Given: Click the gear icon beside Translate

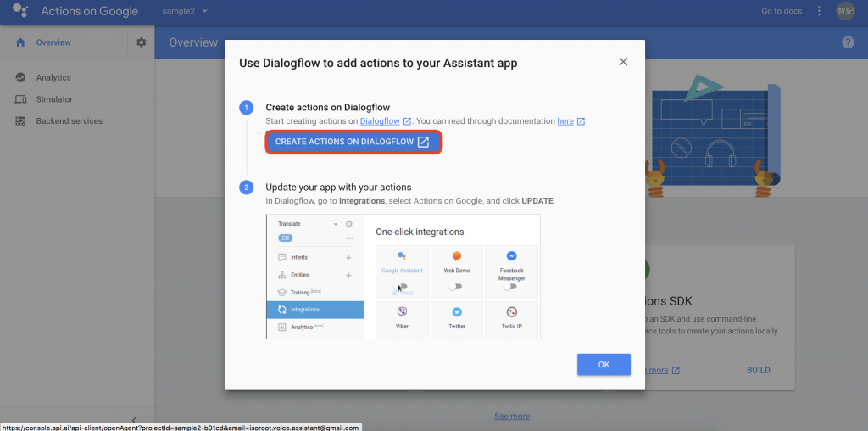Looking at the screenshot, I should click(348, 224).
